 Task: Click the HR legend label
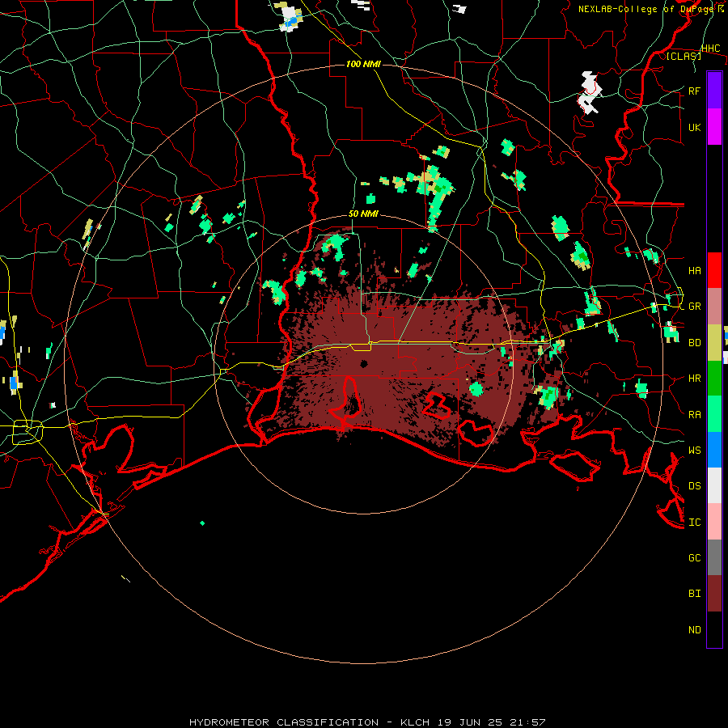pos(694,379)
